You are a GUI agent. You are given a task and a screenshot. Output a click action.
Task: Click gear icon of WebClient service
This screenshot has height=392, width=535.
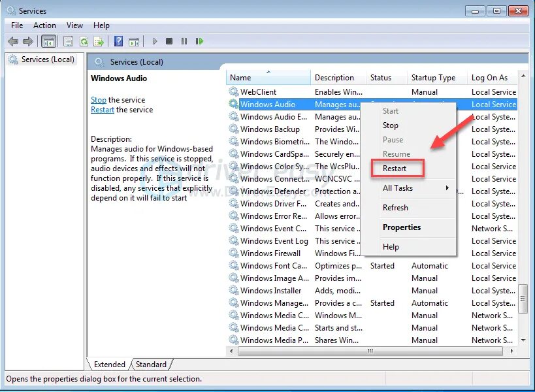(x=234, y=91)
